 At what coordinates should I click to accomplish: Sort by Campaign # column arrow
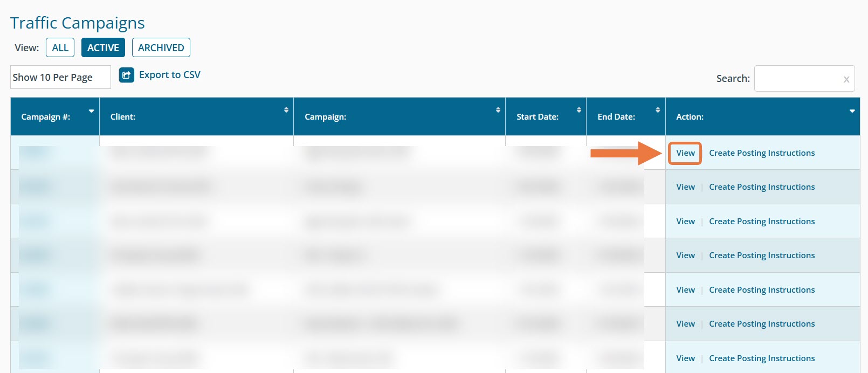91,111
